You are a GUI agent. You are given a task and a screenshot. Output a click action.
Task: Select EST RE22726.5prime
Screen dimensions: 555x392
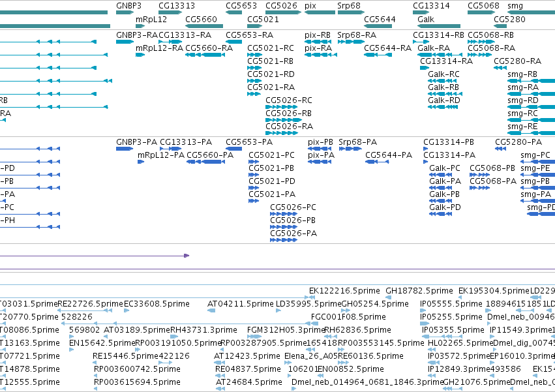click(x=90, y=304)
